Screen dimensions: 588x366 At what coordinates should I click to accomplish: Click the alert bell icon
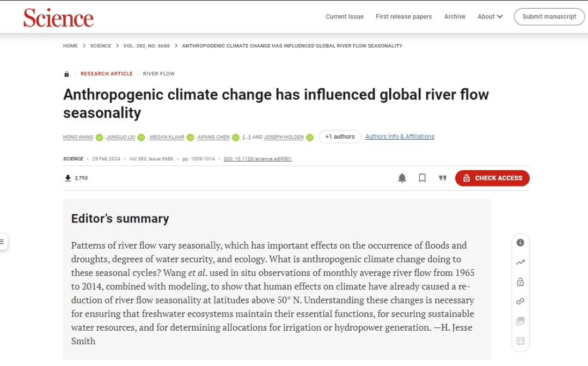[402, 178]
